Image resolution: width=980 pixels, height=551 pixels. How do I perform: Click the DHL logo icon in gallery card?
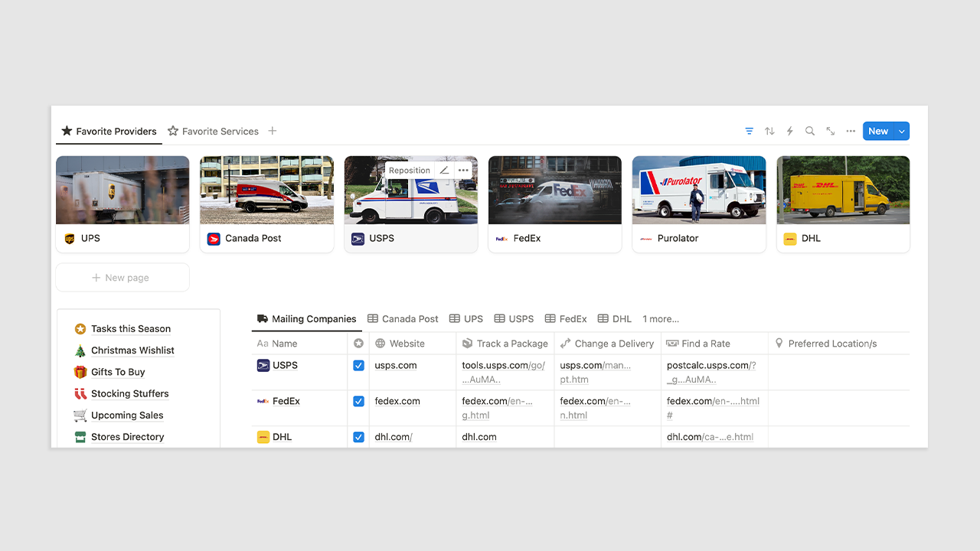[790, 239]
